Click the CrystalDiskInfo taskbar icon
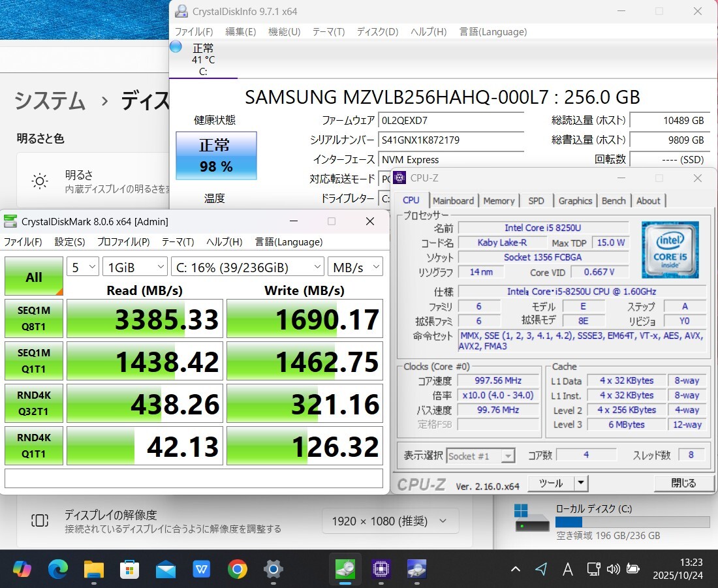This screenshot has height=588, width=718. click(417, 569)
